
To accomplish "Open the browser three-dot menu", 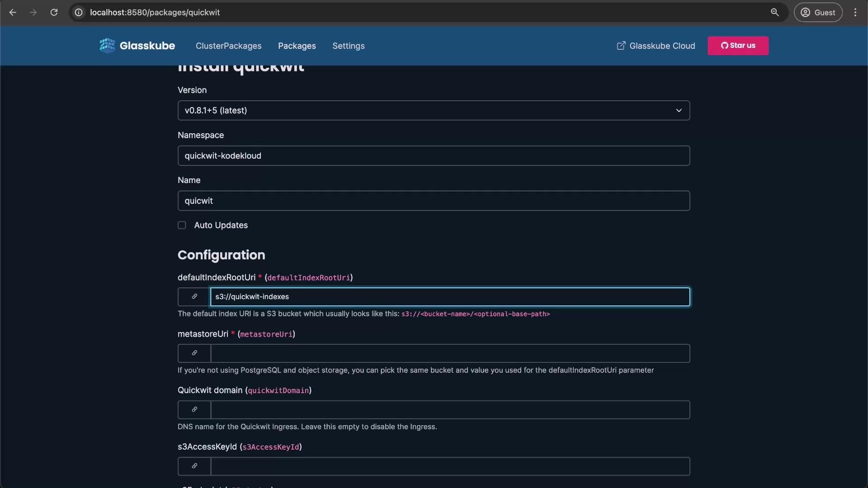I will click(x=855, y=13).
